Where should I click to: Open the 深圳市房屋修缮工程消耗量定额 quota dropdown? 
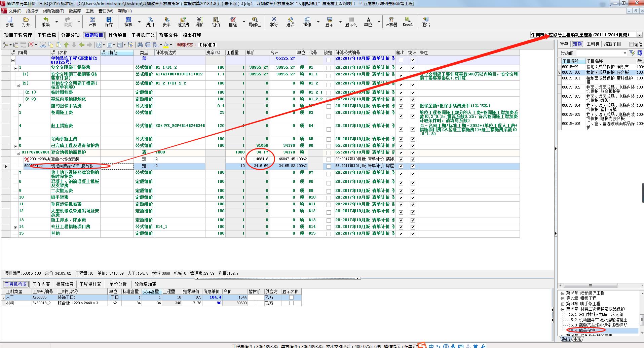(639, 35)
